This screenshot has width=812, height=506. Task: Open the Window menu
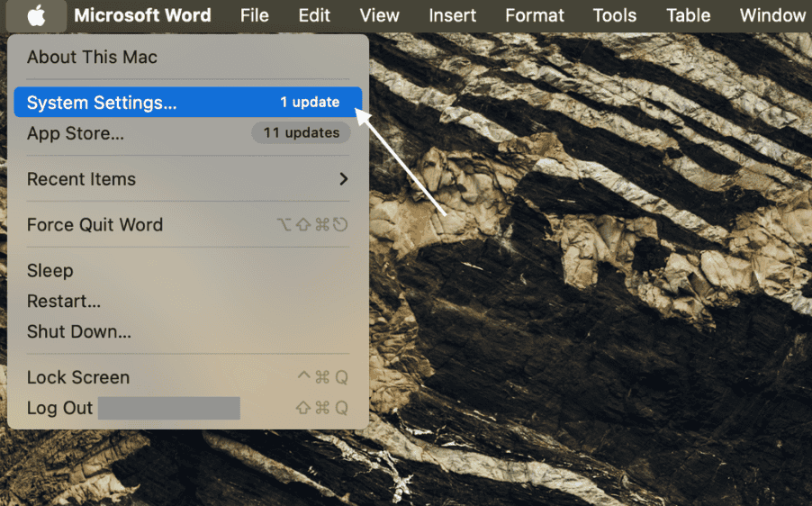(772, 15)
